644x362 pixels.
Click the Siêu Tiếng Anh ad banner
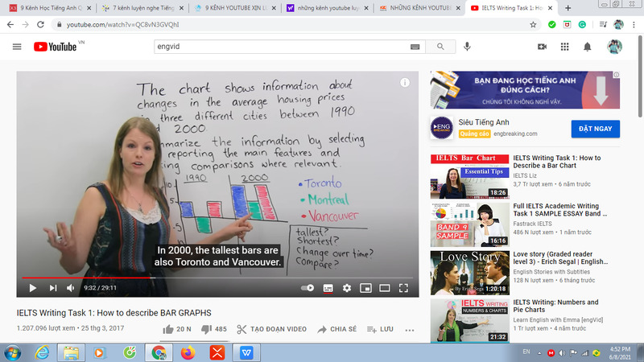pyautogui.click(x=525, y=90)
